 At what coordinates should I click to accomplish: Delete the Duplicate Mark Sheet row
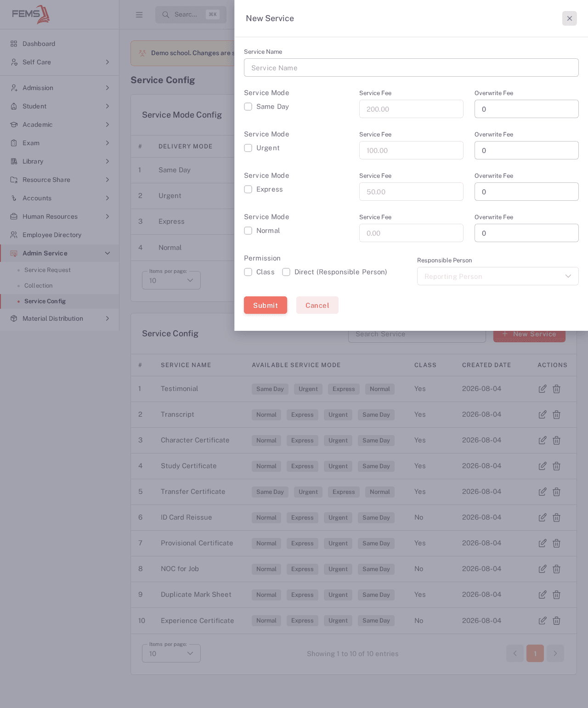[x=556, y=595]
